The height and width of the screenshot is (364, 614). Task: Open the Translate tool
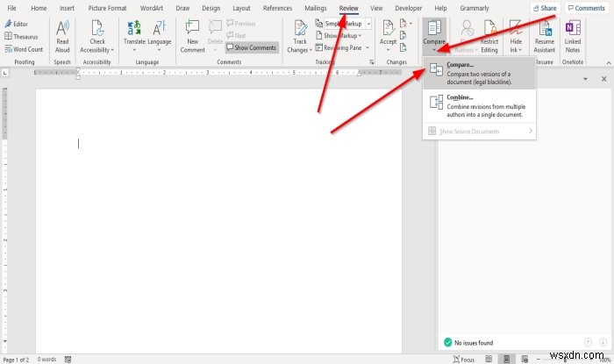[x=134, y=36]
